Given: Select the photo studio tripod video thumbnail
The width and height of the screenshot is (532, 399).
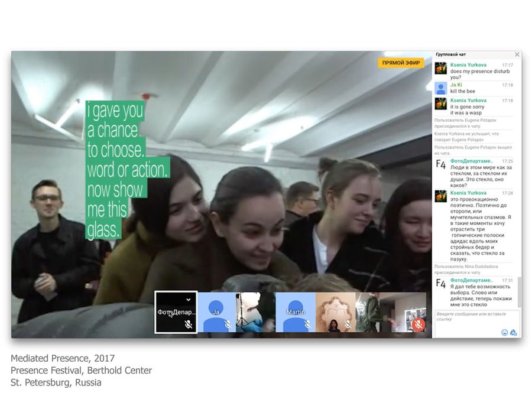Looking at the screenshot, I should tap(256, 312).
